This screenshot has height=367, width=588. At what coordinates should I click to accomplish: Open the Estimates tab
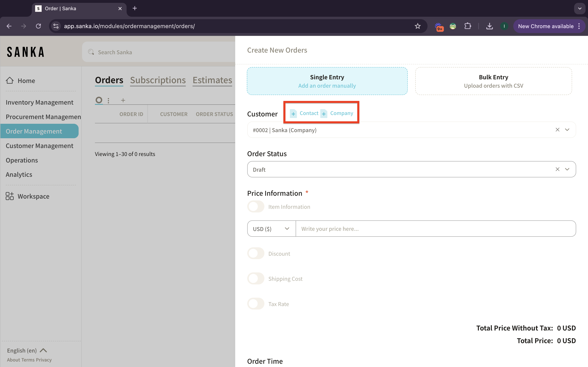(x=212, y=80)
